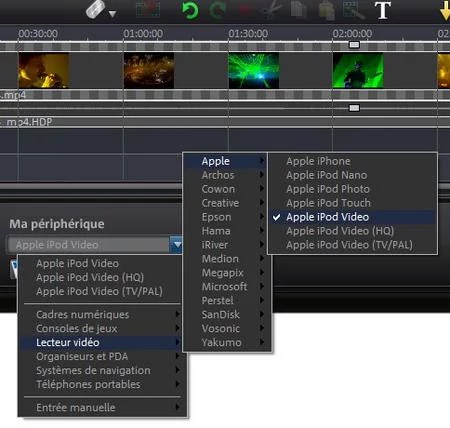This screenshot has width=450, height=428.
Task: Click the orange sparks thumbnail at 01:00:00
Action: click(149, 70)
